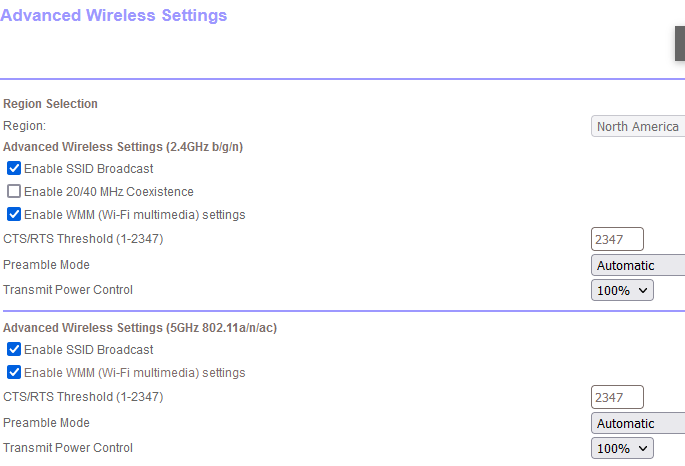Click 5GHz CTS/RTS Threshold input field
The height and width of the screenshot is (466, 685).
[x=617, y=397]
